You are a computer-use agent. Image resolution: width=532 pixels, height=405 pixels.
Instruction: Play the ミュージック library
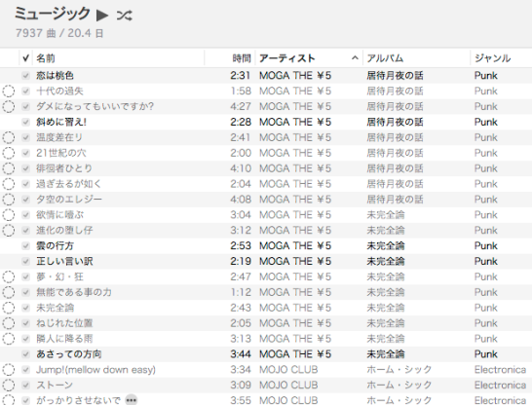click(102, 16)
